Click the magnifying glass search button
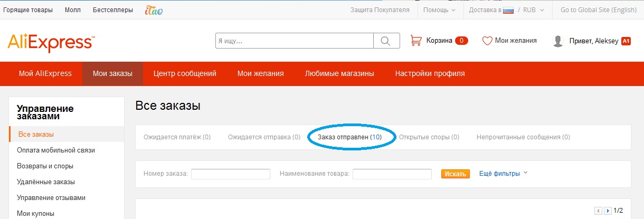Image resolution: width=644 pixels, height=219 pixels. click(386, 41)
